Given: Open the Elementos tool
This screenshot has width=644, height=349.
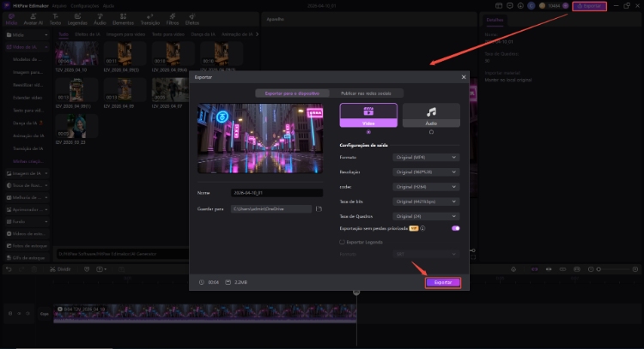Looking at the screenshot, I should coord(123,19).
